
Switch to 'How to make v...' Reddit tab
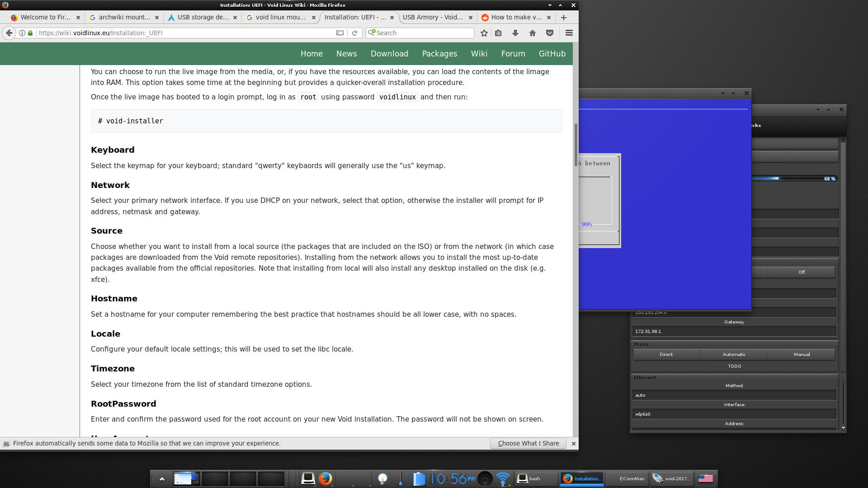516,18
